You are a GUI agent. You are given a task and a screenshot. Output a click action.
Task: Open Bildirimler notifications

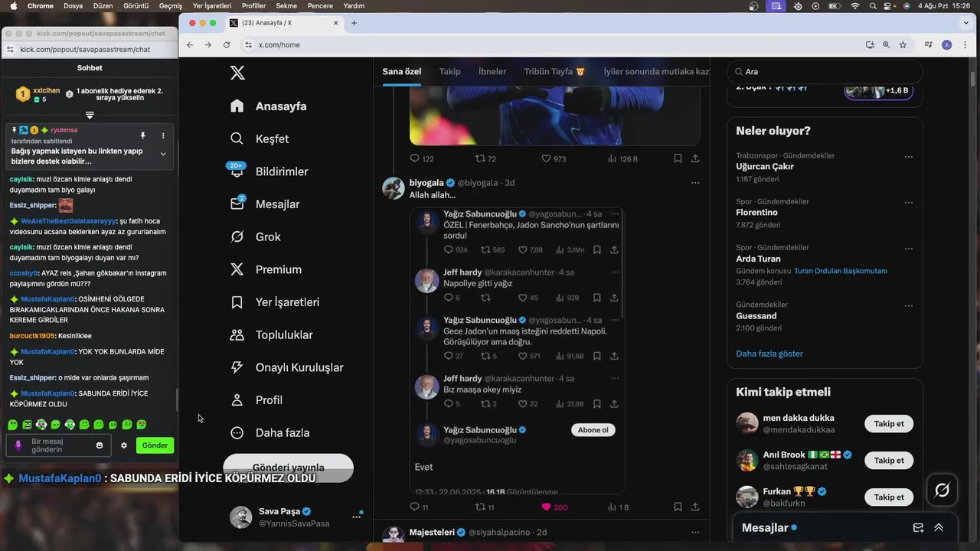(269, 171)
